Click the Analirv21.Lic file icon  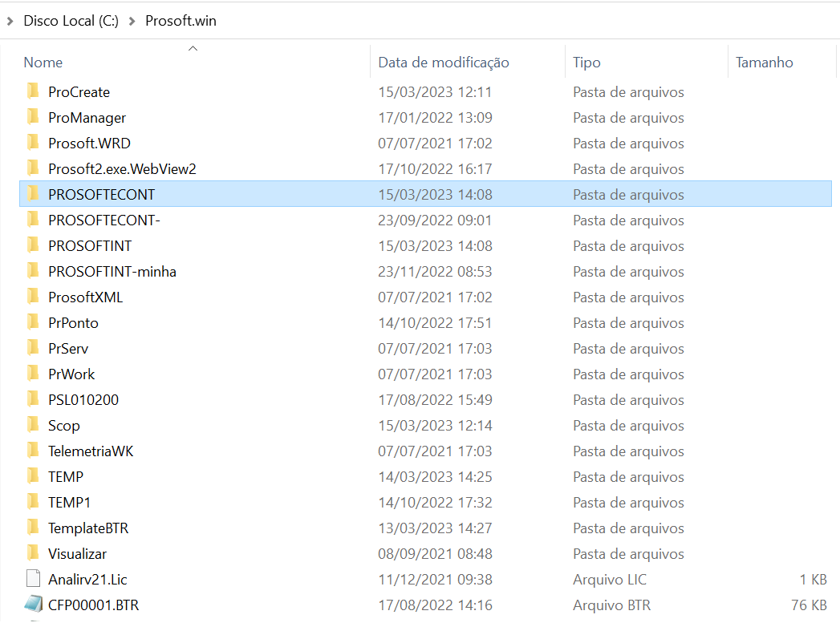[33, 579]
